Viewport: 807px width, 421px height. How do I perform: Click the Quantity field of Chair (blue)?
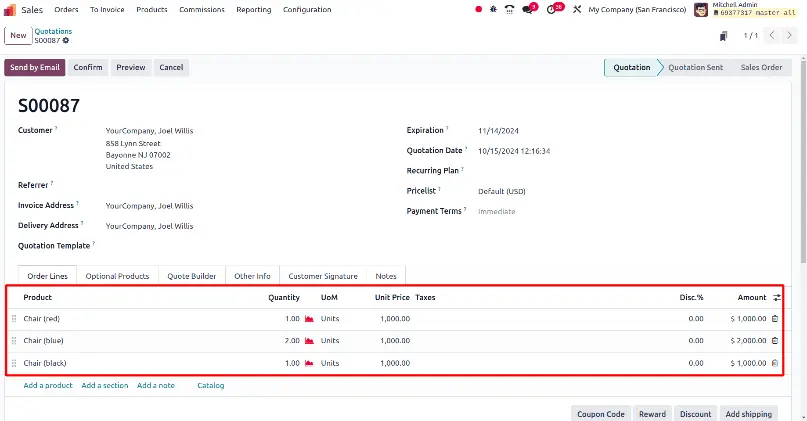(284, 341)
